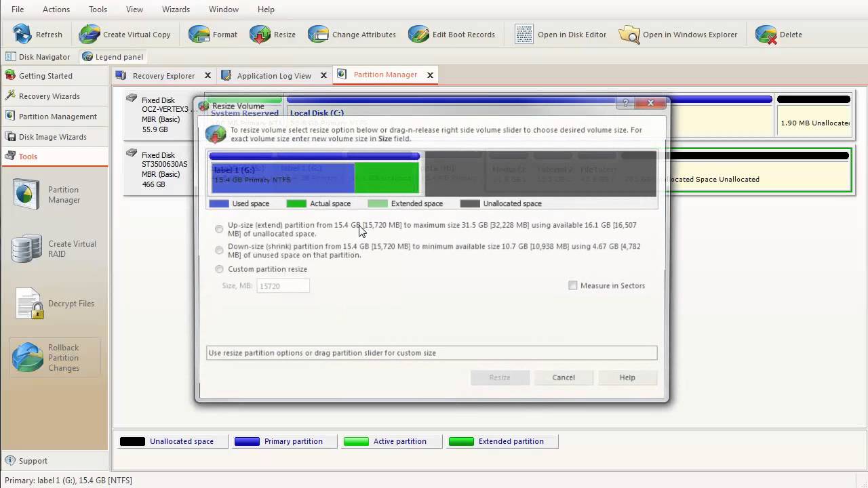Click the Support sidebar icon
The height and width of the screenshot is (488, 868).
click(10, 460)
